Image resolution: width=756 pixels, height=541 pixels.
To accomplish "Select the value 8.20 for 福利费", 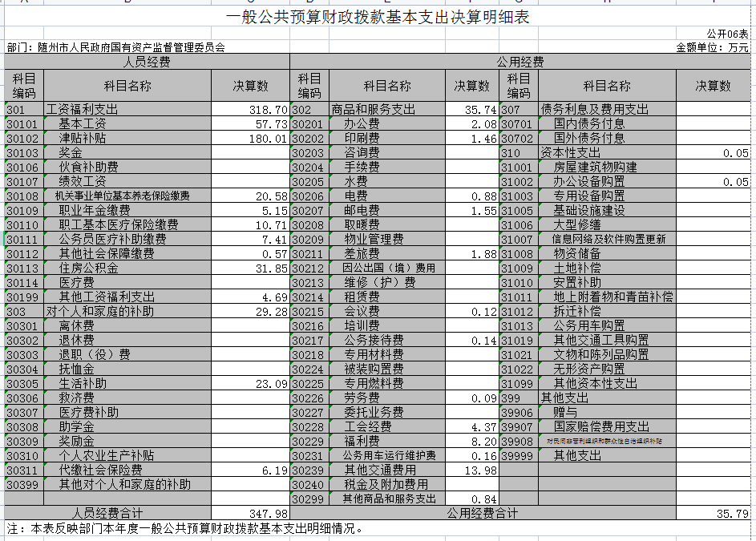I will tap(472, 441).
